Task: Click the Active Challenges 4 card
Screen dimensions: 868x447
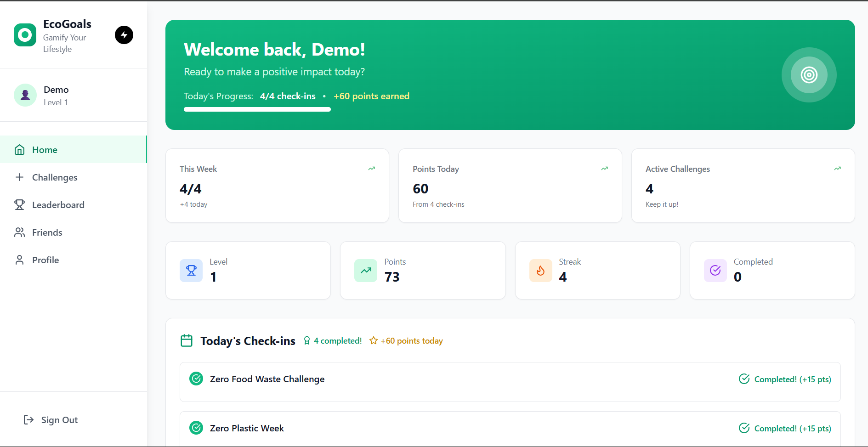Action: 743,186
